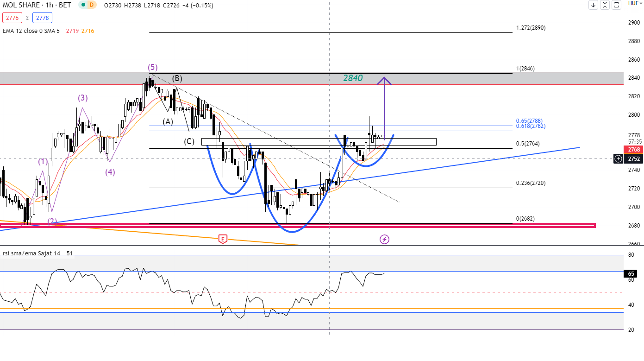This screenshot has width=644, height=361.
Task: Click the MOL SHARE · 1h · BET title
Action: [x=38, y=5]
